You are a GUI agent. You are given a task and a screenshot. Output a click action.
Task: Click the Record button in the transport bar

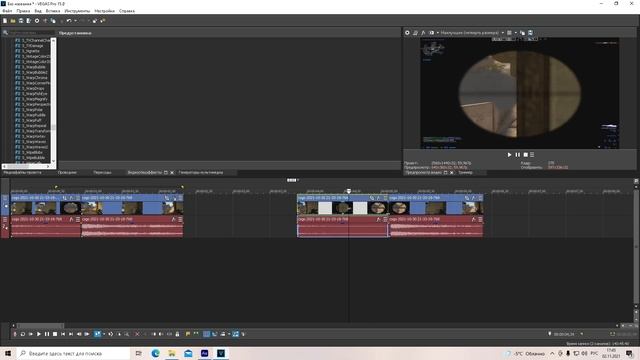coord(15,334)
